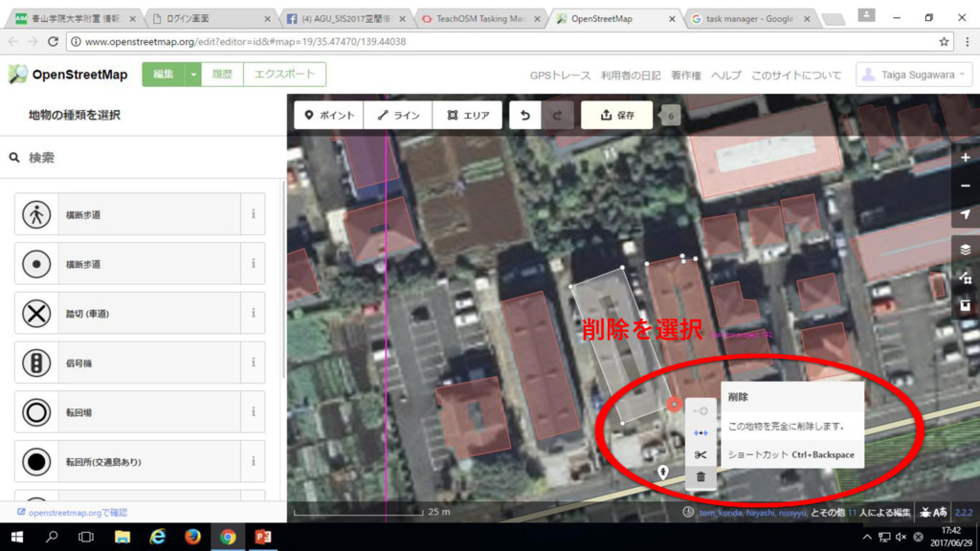980x551 pixels.
Task: Click the undo arrow button
Action: pos(524,116)
